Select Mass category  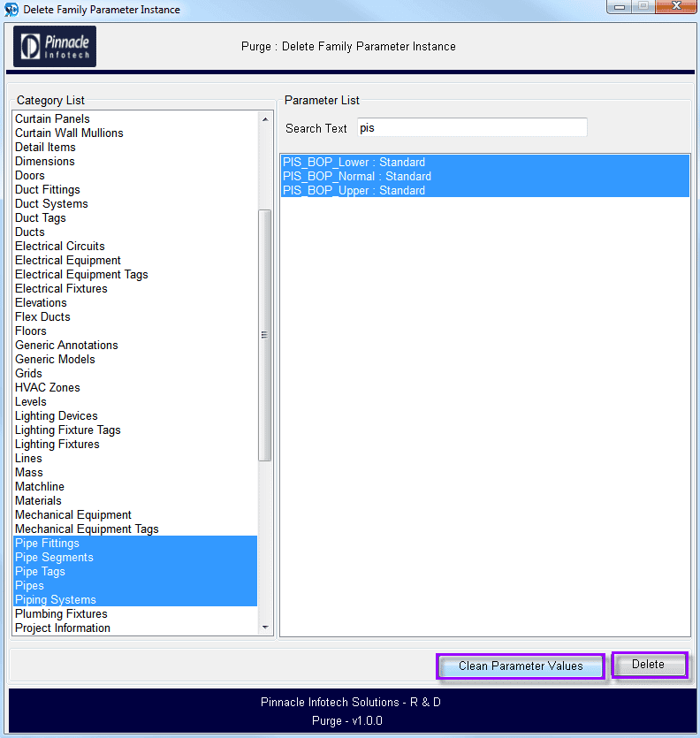[x=135, y=472]
